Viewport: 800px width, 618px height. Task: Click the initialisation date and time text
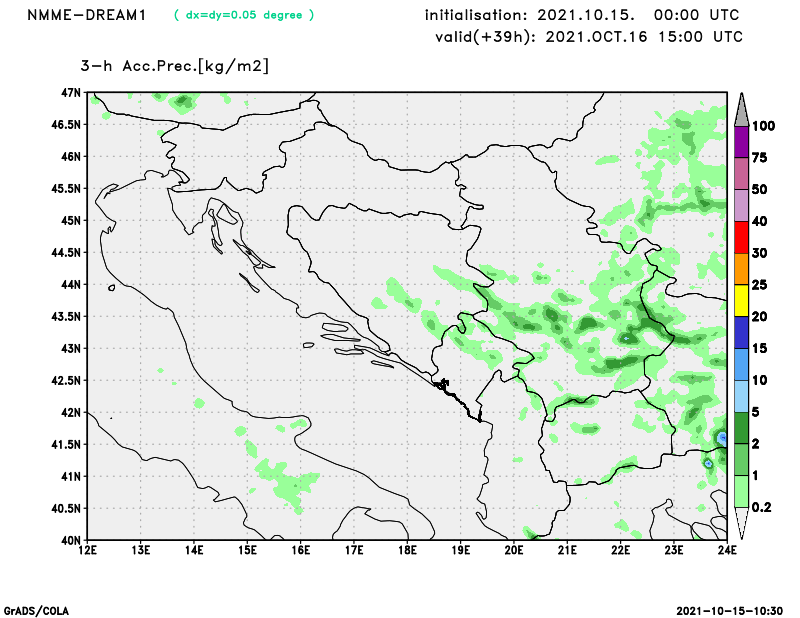click(582, 15)
